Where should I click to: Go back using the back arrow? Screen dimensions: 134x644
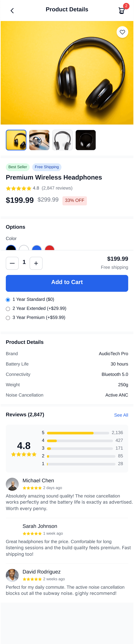(12, 11)
